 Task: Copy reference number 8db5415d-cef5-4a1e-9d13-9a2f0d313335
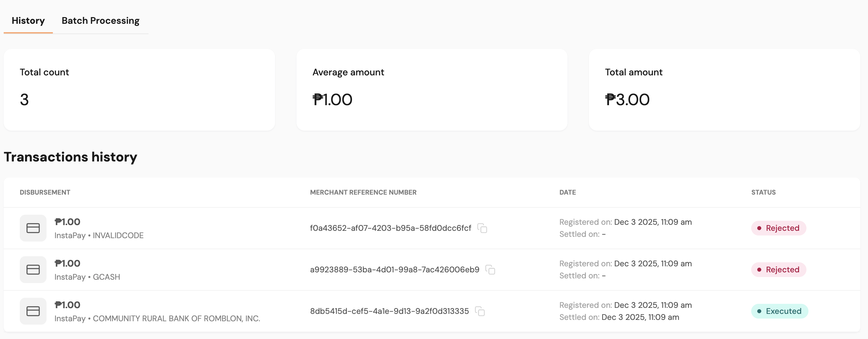pyautogui.click(x=480, y=311)
